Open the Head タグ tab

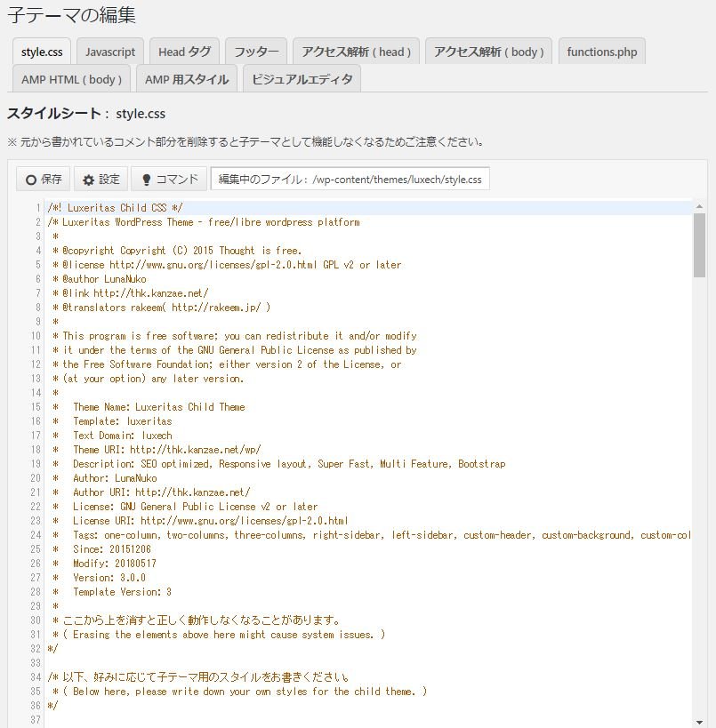pos(184,52)
